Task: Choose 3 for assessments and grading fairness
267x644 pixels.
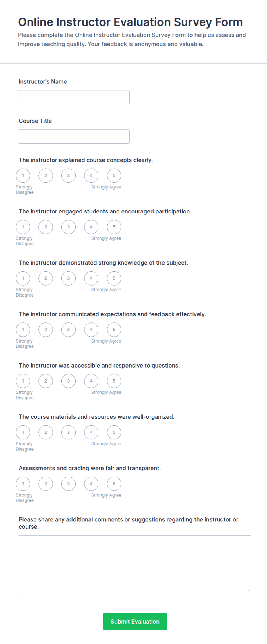Action: point(68,484)
